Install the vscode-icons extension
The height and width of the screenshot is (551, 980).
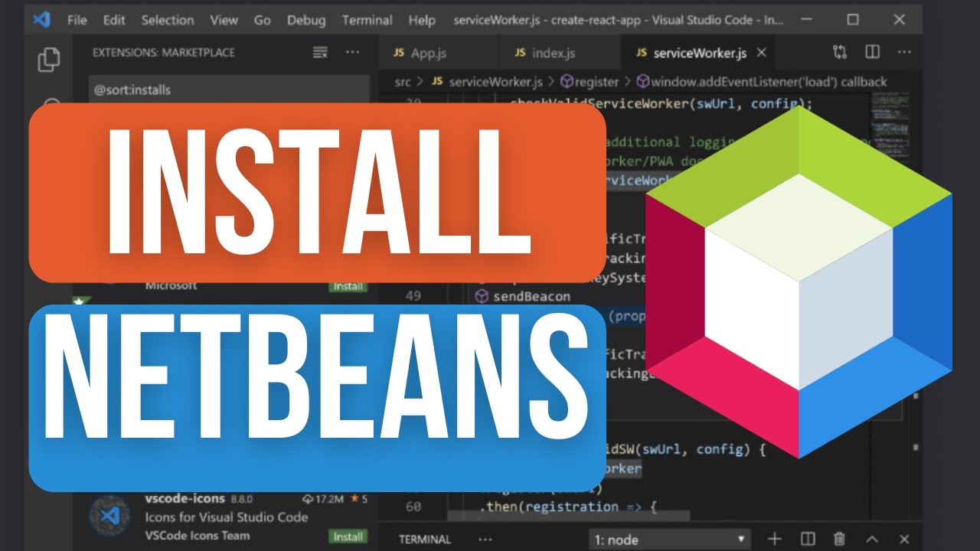pos(348,536)
